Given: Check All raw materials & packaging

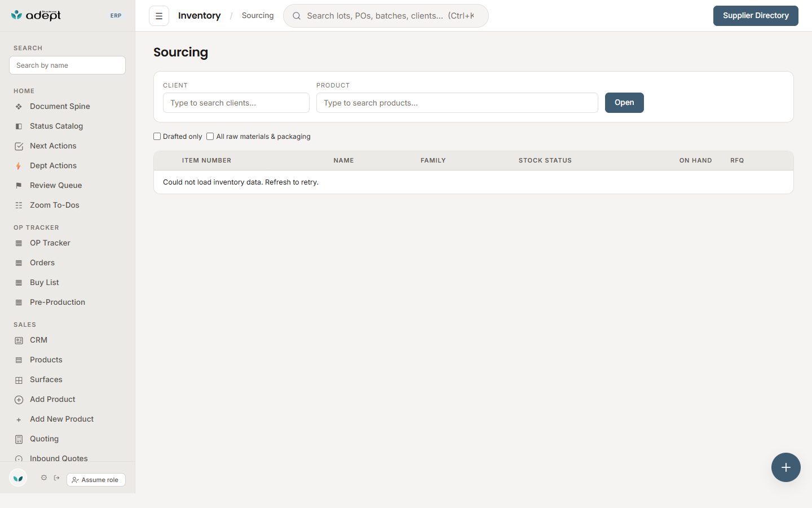Looking at the screenshot, I should pos(210,137).
